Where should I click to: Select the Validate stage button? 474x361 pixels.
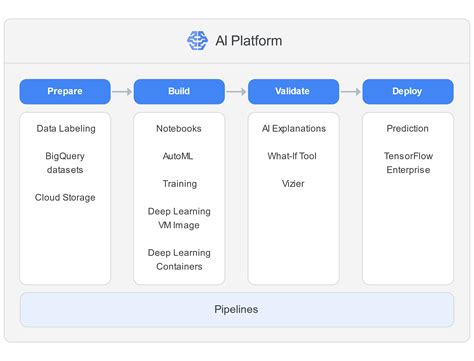point(293,91)
